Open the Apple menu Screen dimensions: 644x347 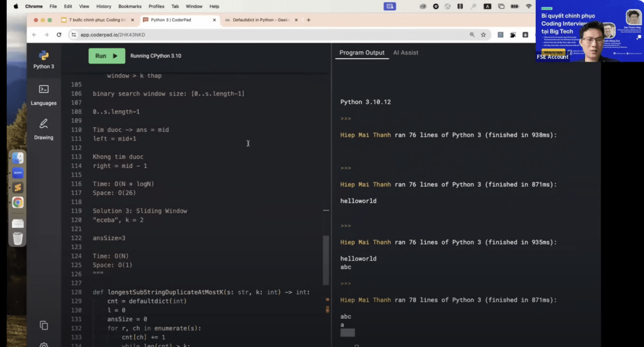16,6
